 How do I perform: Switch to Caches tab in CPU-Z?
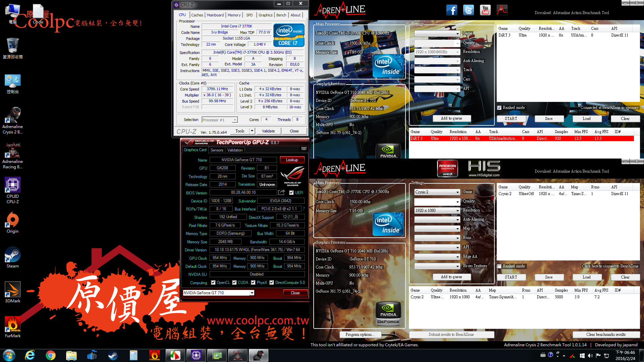coord(197,15)
